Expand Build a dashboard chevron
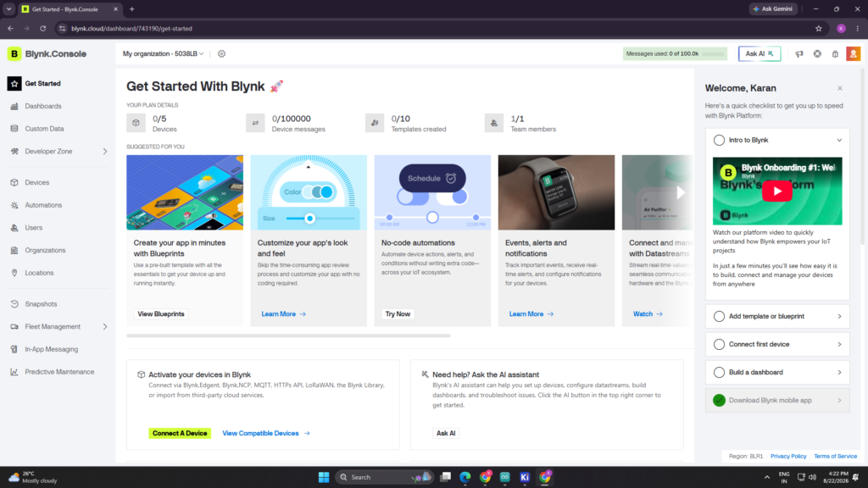This screenshot has height=488, width=868. 839,373
